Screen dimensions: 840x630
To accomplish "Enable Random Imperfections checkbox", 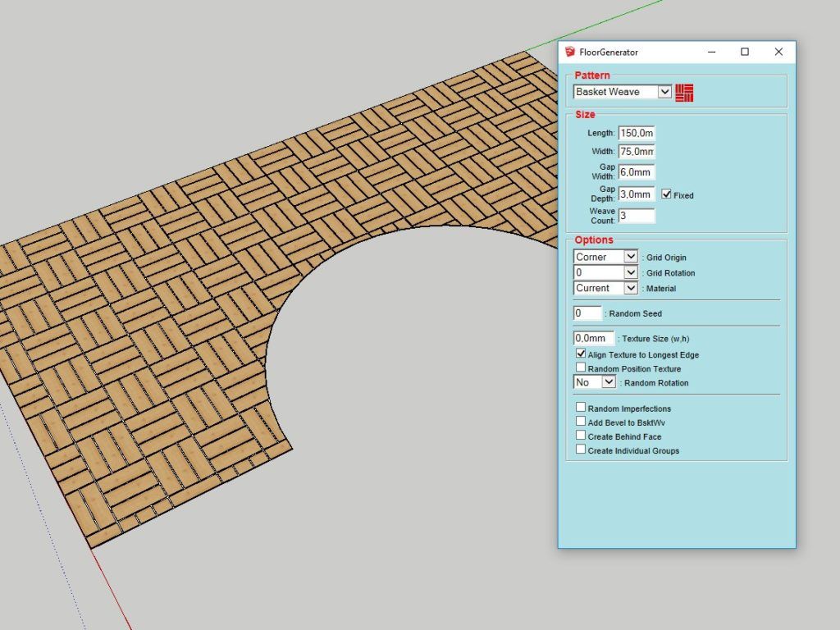I will [x=581, y=407].
